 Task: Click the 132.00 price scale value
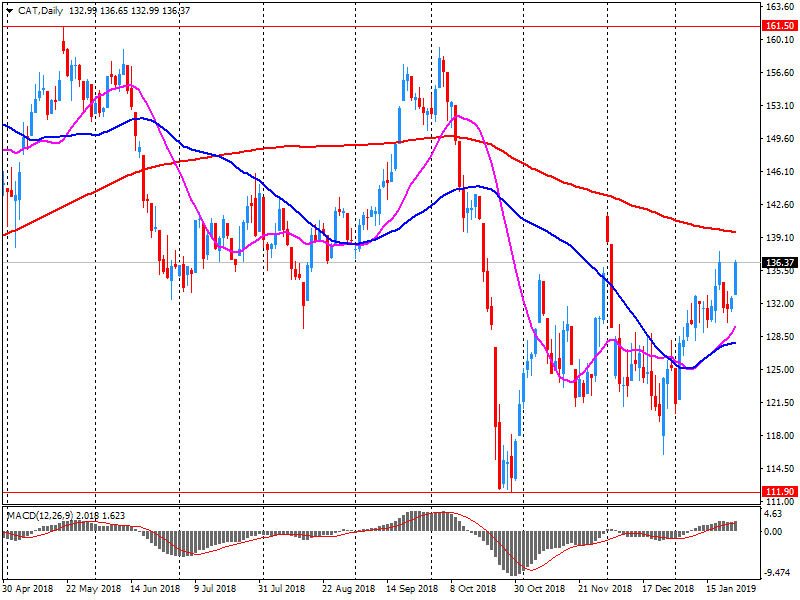point(780,304)
